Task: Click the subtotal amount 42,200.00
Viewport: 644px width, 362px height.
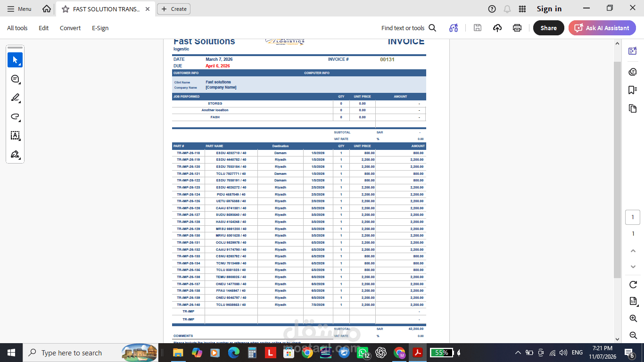Action: [x=416, y=329]
